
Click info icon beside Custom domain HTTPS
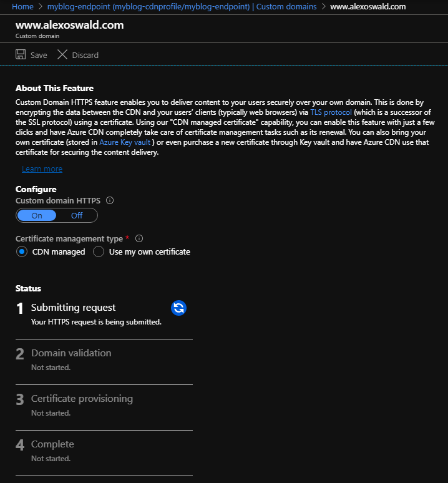click(x=110, y=200)
